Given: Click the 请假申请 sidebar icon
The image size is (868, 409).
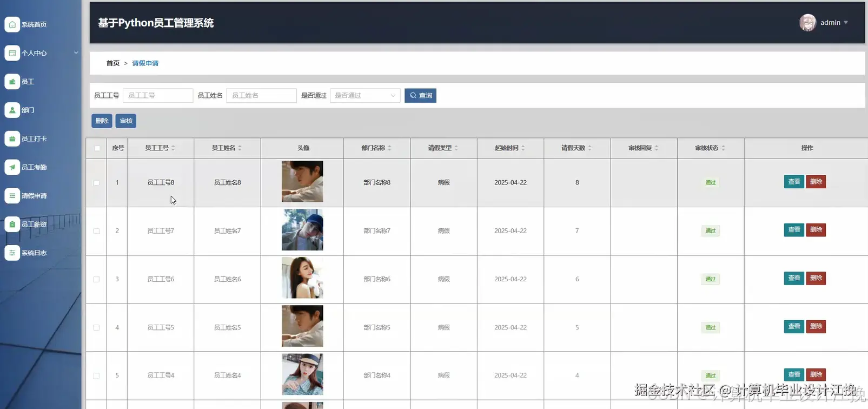Looking at the screenshot, I should point(12,196).
